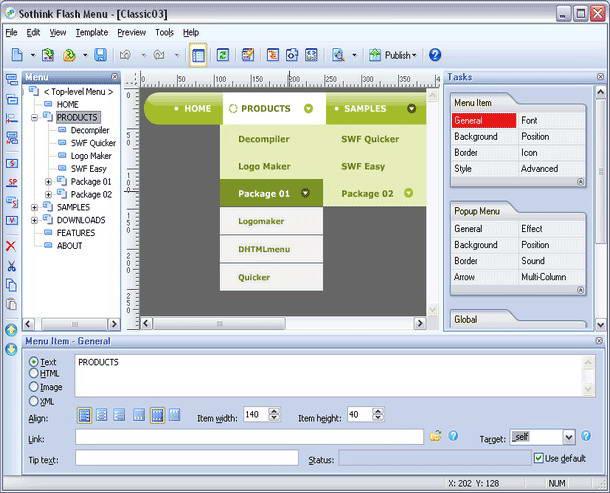
Task: Click the move down arrow icon in sidebar
Action: (x=11, y=349)
